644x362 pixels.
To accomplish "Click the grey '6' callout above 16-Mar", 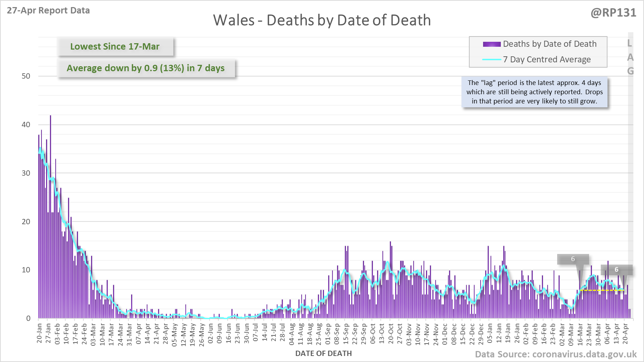I will tap(573, 259).
